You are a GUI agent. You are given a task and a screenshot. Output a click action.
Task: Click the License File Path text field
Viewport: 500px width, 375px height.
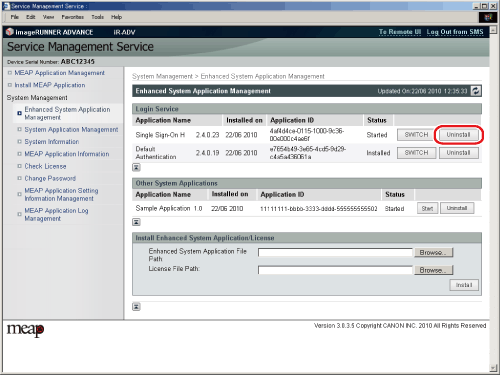tap(335, 270)
